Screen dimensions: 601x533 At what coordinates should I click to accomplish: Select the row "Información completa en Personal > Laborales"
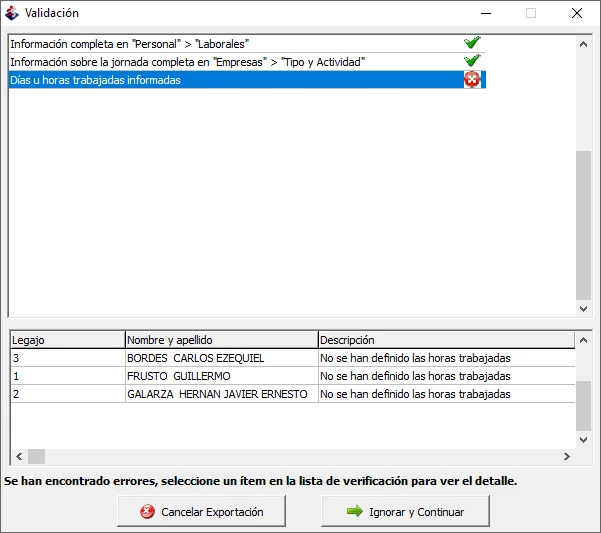pos(247,44)
